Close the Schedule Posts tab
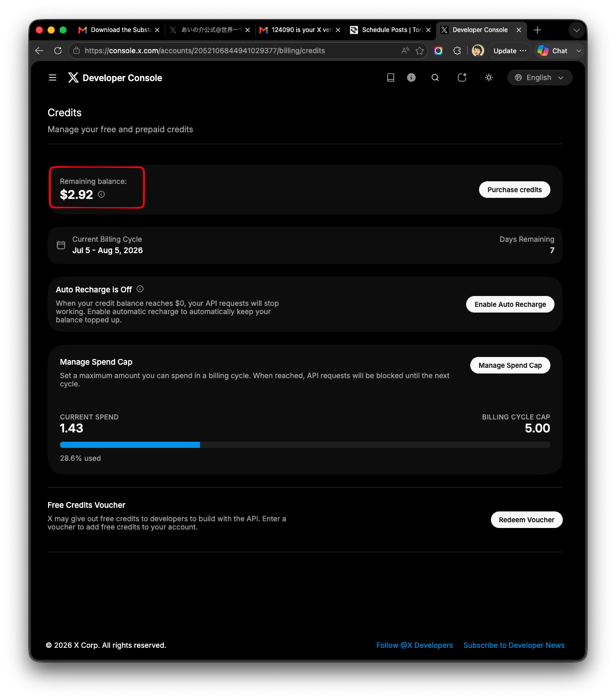This screenshot has height=700, width=616. 428,30
